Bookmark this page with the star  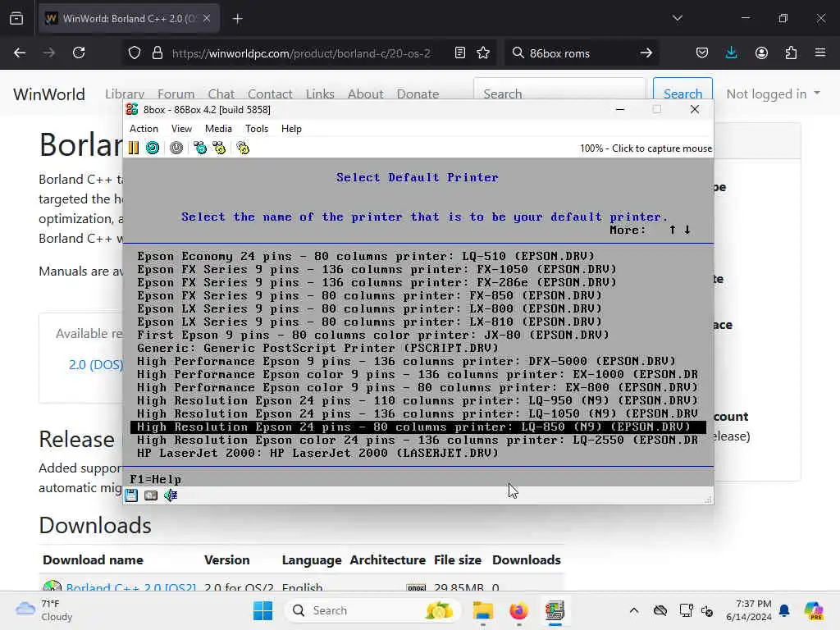click(x=483, y=53)
